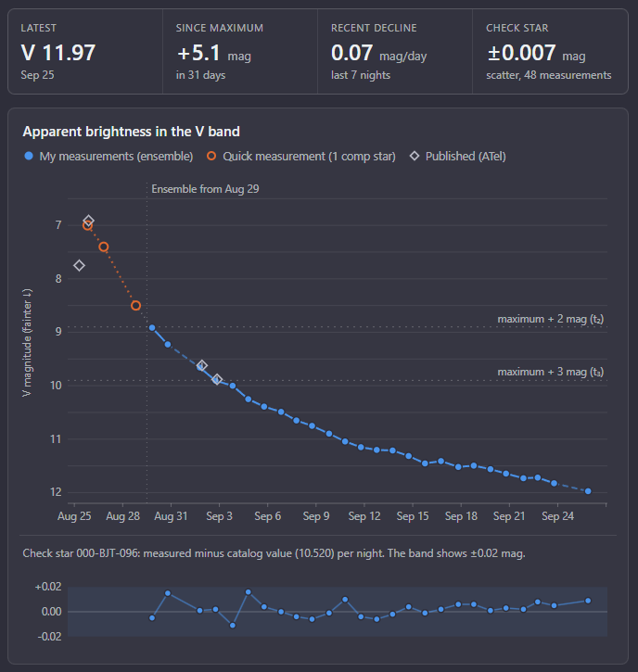Toggle the 'My measurements (ensemble)' legend label
Image resolution: width=638 pixels, height=672 pixels.
point(116,156)
